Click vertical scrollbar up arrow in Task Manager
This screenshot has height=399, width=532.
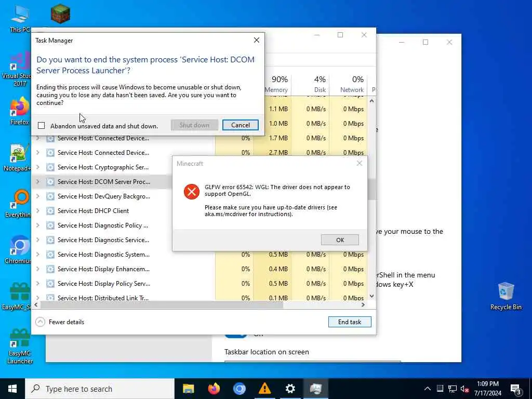371,101
